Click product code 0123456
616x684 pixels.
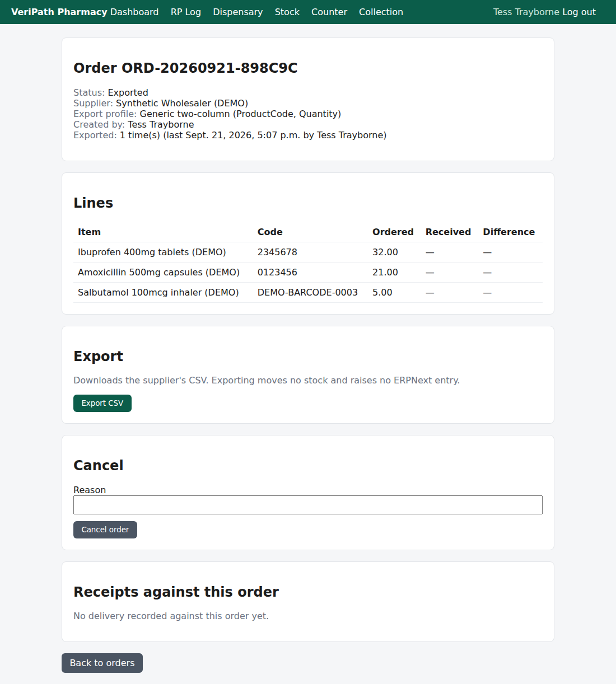pos(277,272)
